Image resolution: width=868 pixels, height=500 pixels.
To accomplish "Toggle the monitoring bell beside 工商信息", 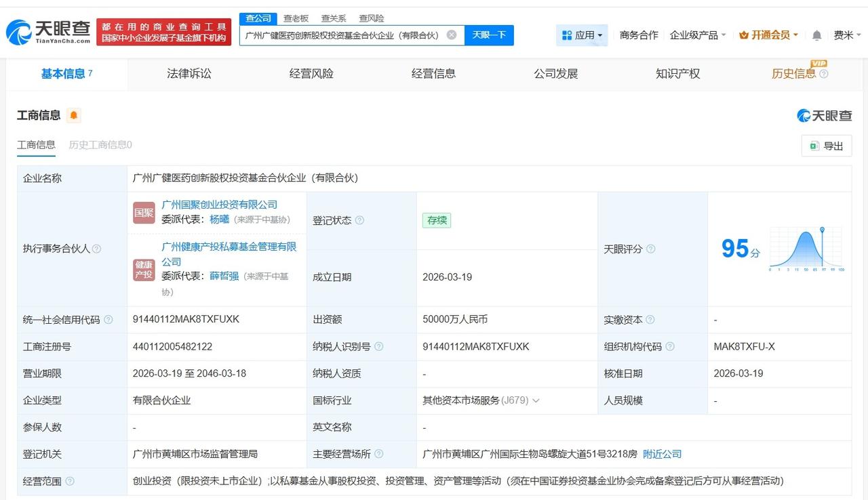I will tap(73, 115).
